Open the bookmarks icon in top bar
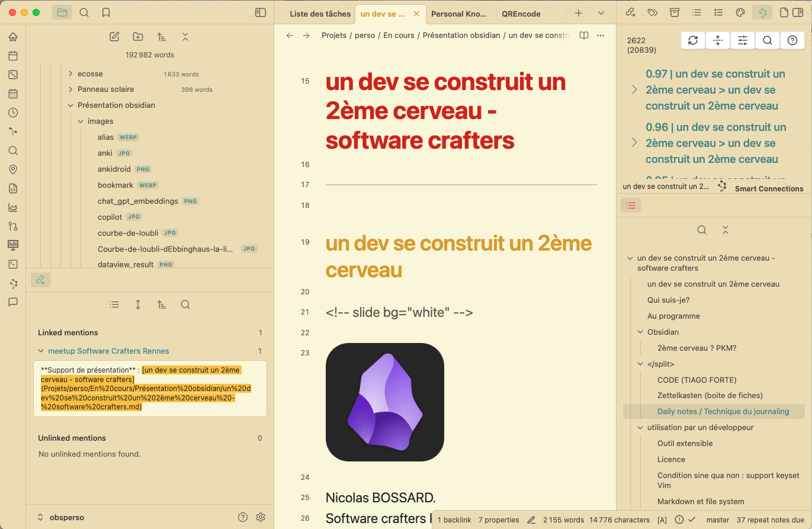Viewport: 812px width, 529px height. [x=106, y=12]
